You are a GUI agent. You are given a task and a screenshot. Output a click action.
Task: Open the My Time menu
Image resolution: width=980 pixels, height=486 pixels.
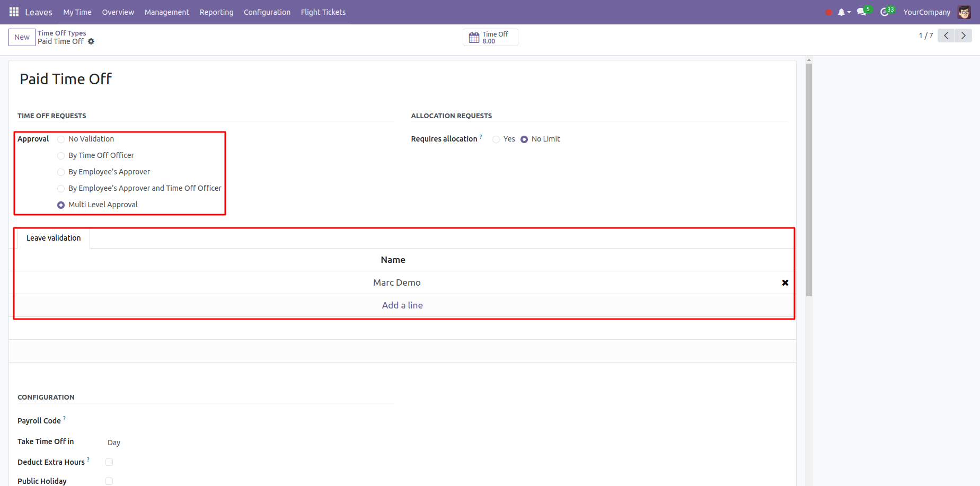click(77, 12)
